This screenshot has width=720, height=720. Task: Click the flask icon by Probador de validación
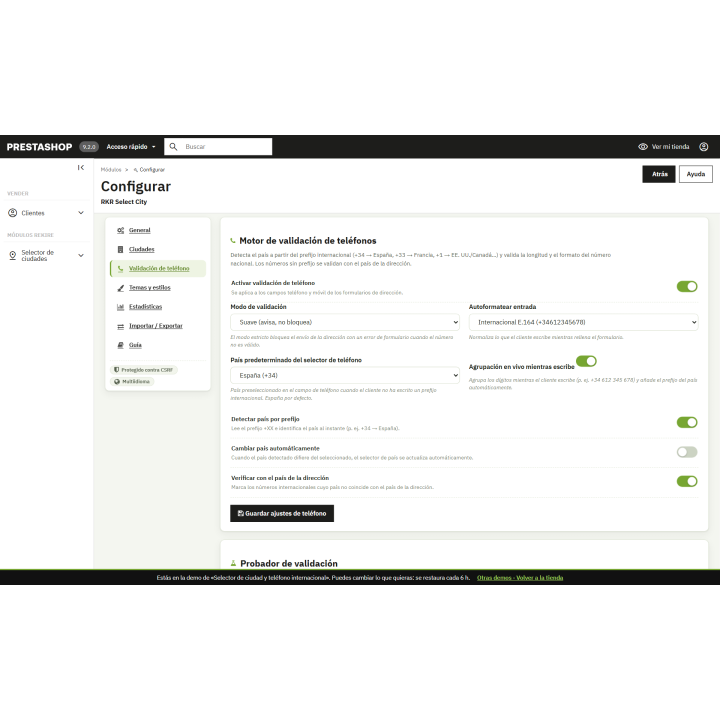233,563
